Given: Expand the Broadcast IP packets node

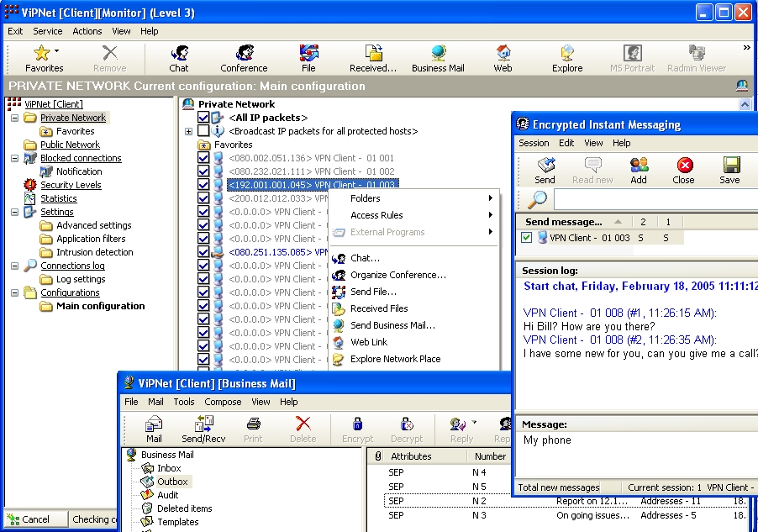Looking at the screenshot, I should click(x=188, y=131).
